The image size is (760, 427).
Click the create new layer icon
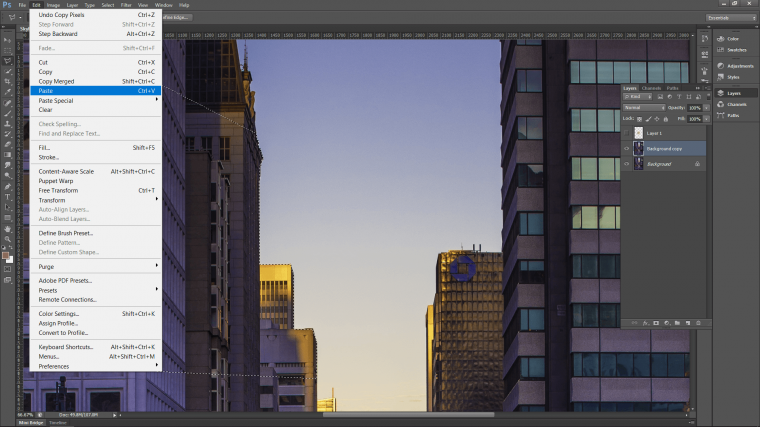tap(688, 323)
